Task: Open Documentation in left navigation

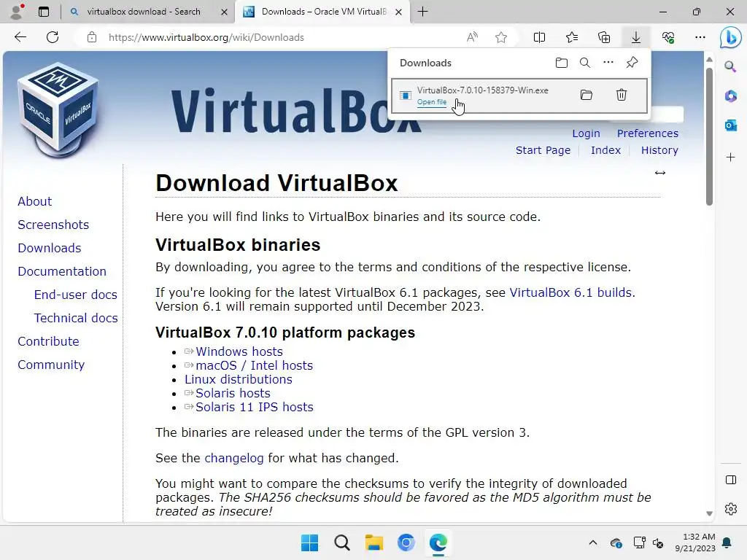Action: click(62, 271)
